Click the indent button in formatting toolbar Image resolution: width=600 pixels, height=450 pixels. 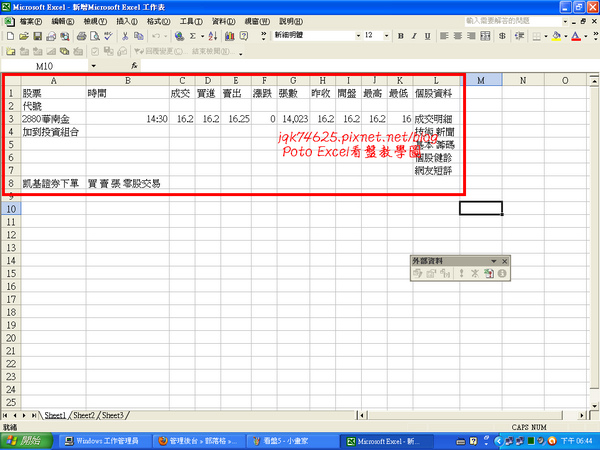pyautogui.click(x=519, y=36)
